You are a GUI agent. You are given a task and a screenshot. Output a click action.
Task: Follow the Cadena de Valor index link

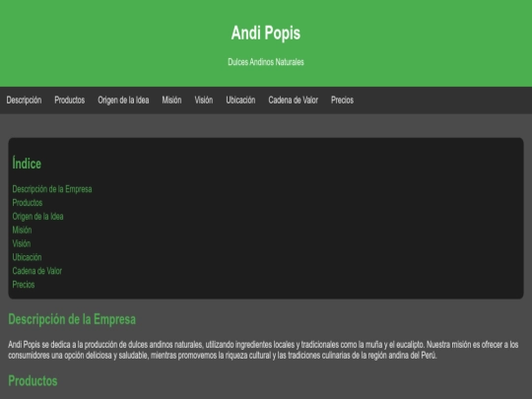[x=37, y=271]
